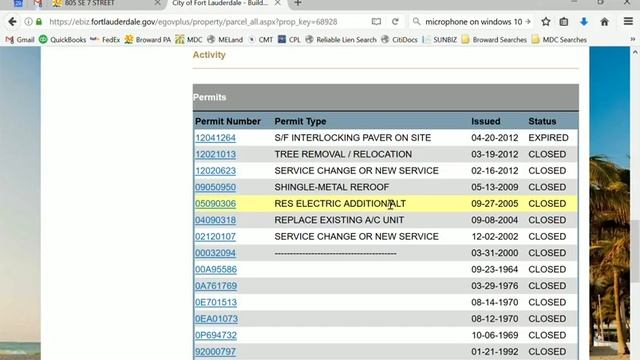The width and height of the screenshot is (640, 360).
Task: Show bookmarks list icon in toolbar
Action: click(x=564, y=22)
